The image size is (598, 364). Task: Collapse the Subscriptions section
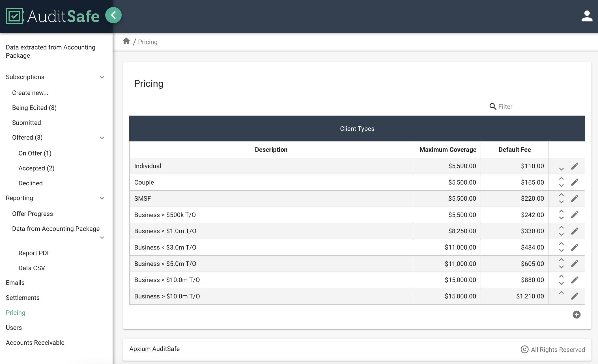click(102, 77)
